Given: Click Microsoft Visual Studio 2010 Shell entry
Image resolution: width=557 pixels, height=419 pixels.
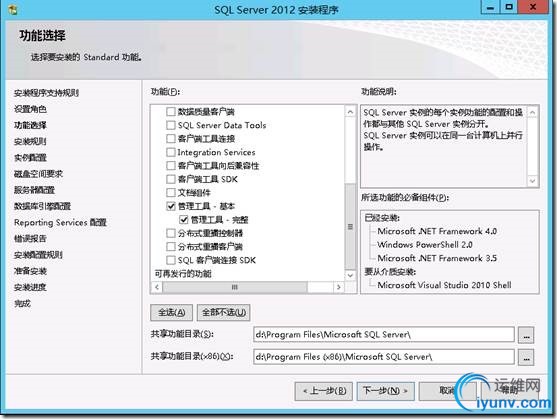Looking at the screenshot, I should coord(444,285).
